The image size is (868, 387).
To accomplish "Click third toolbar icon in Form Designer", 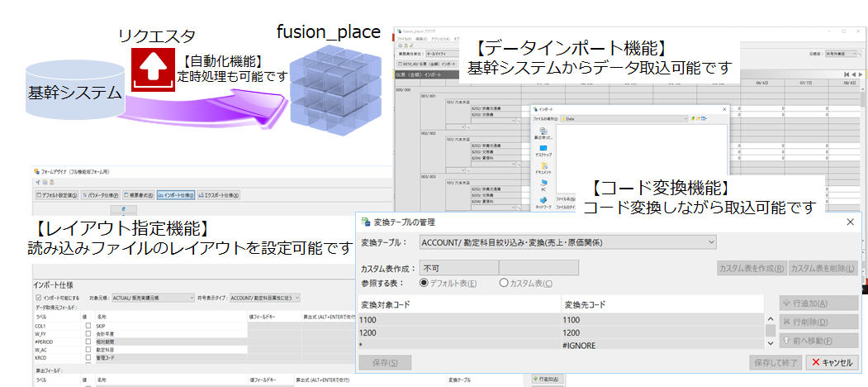I will point(51,183).
